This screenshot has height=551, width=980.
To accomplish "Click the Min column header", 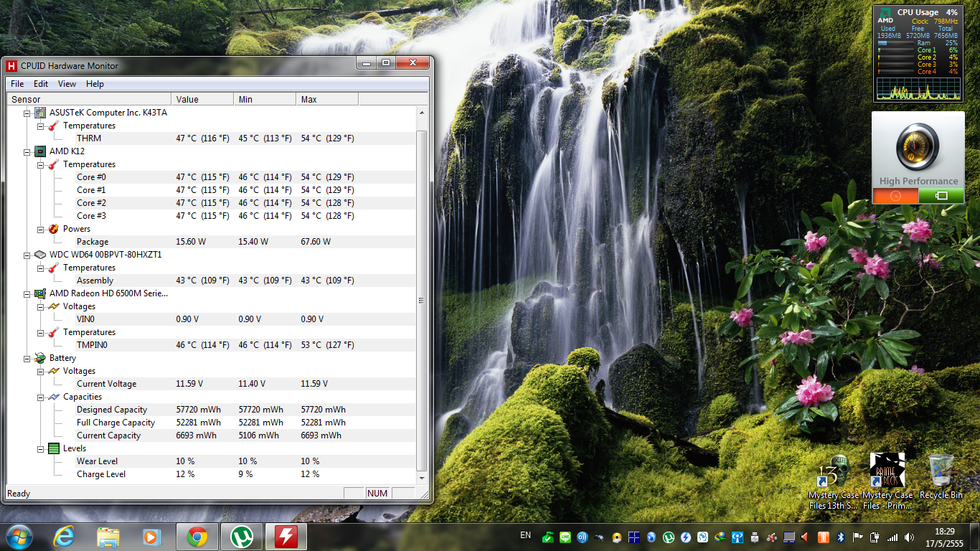I will click(265, 99).
